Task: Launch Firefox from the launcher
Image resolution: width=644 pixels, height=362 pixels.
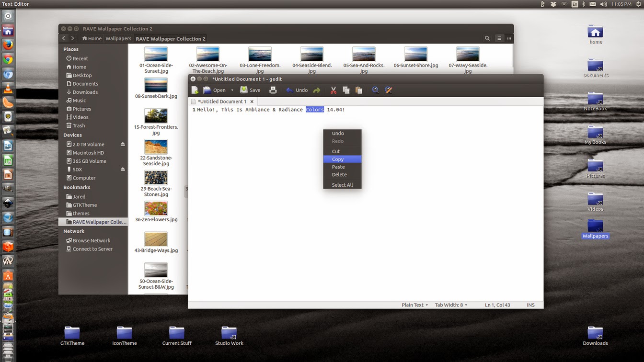Action: pos(8,45)
